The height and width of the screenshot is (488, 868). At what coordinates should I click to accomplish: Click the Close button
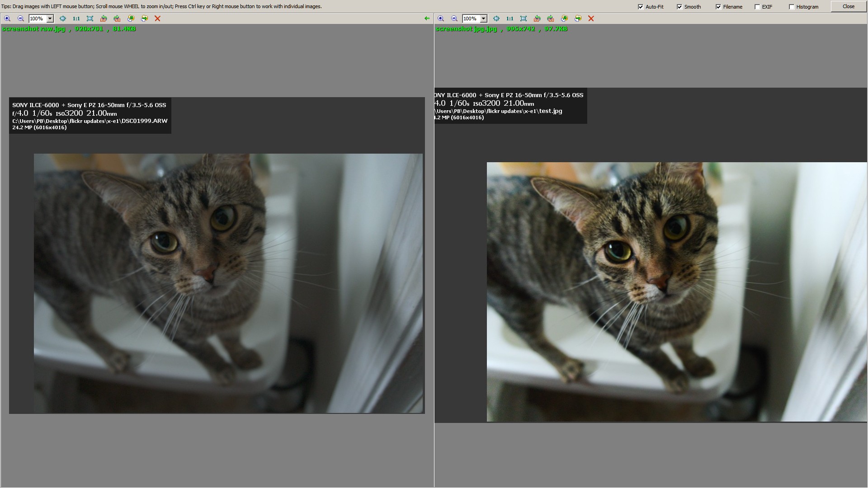848,6
